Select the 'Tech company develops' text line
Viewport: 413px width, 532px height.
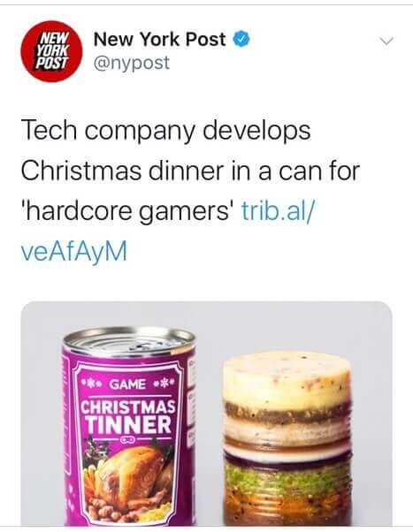[x=165, y=131]
